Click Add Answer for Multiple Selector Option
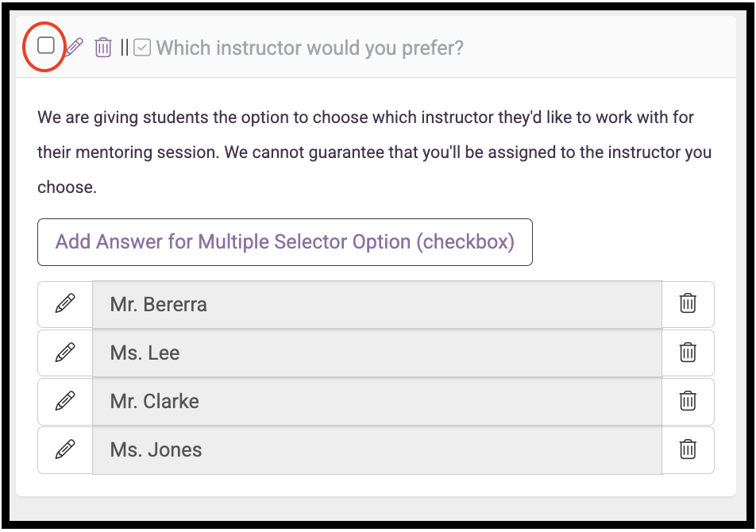The width and height of the screenshot is (756, 532). [x=285, y=242]
